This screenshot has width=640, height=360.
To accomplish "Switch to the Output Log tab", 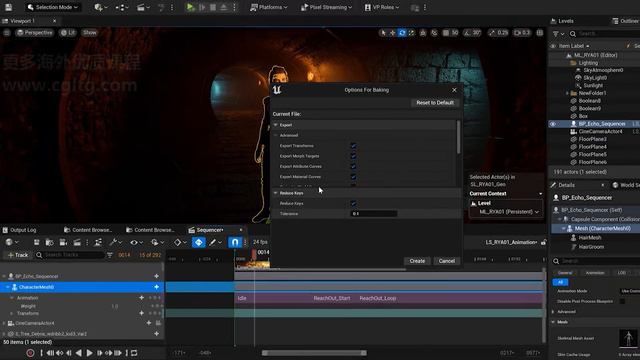I will coord(20,230).
